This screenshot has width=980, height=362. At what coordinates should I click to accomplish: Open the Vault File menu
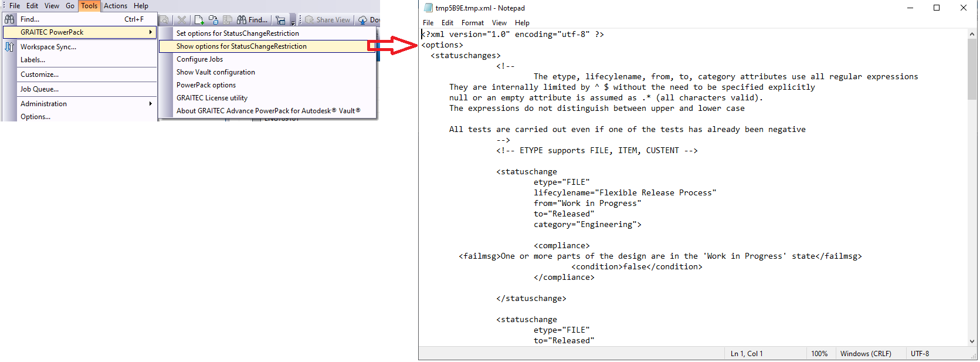(x=15, y=6)
